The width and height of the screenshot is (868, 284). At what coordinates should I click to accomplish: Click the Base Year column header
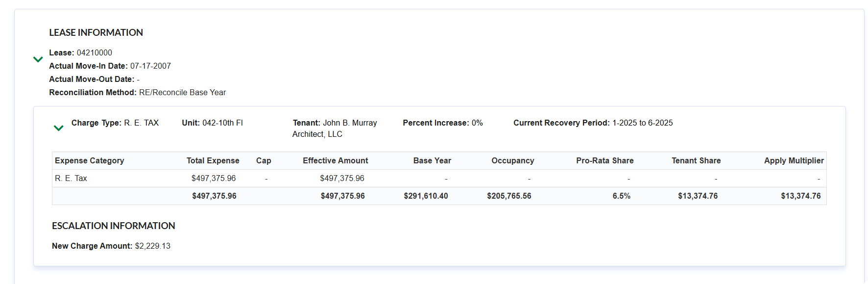pos(432,160)
